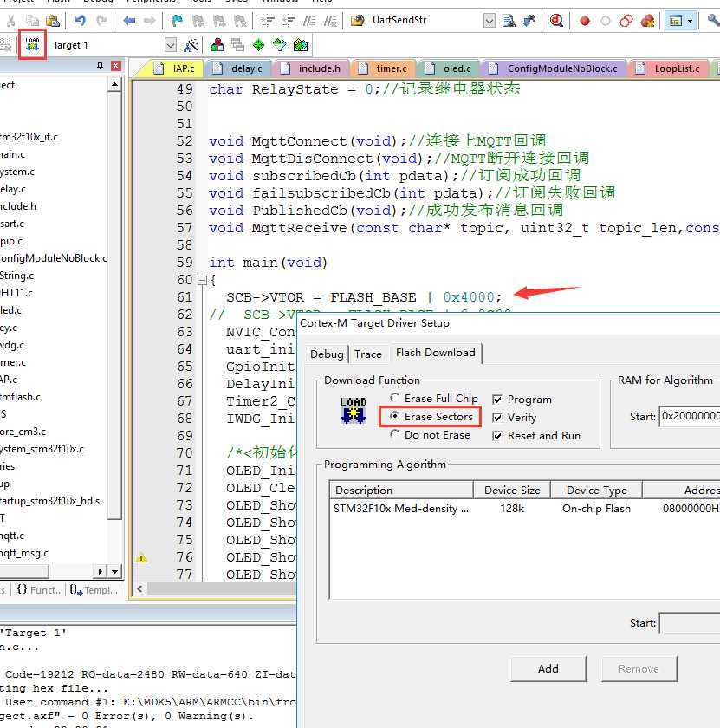720x728 pixels.
Task: Collapse the main function fold marker
Action: 202,280
